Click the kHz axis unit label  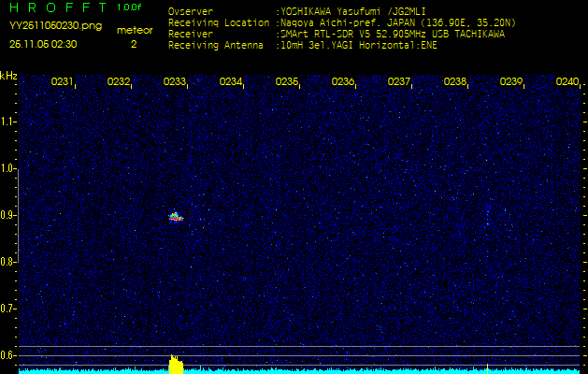[8, 76]
